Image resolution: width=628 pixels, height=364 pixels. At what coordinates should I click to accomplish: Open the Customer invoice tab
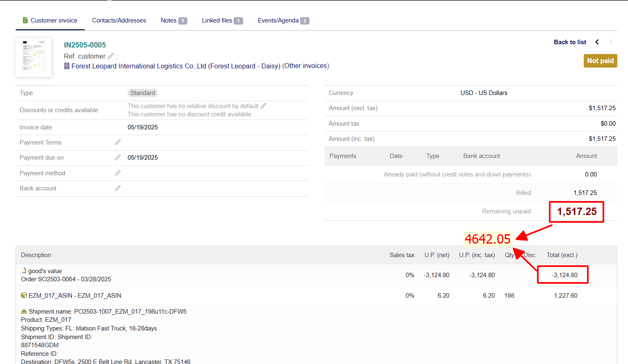50,20
